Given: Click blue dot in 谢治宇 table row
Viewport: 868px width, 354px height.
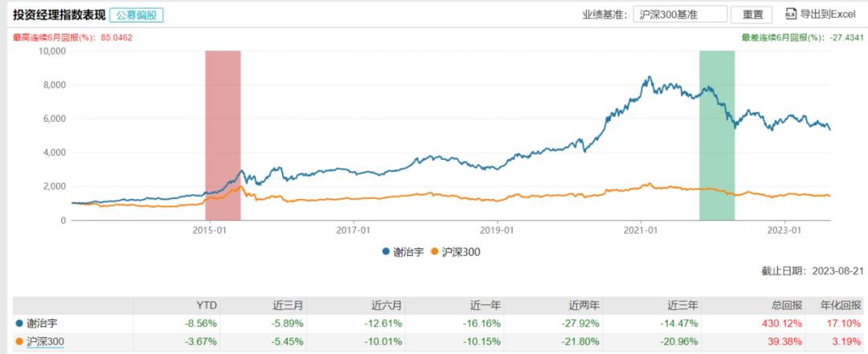Looking at the screenshot, I should click(x=19, y=323).
